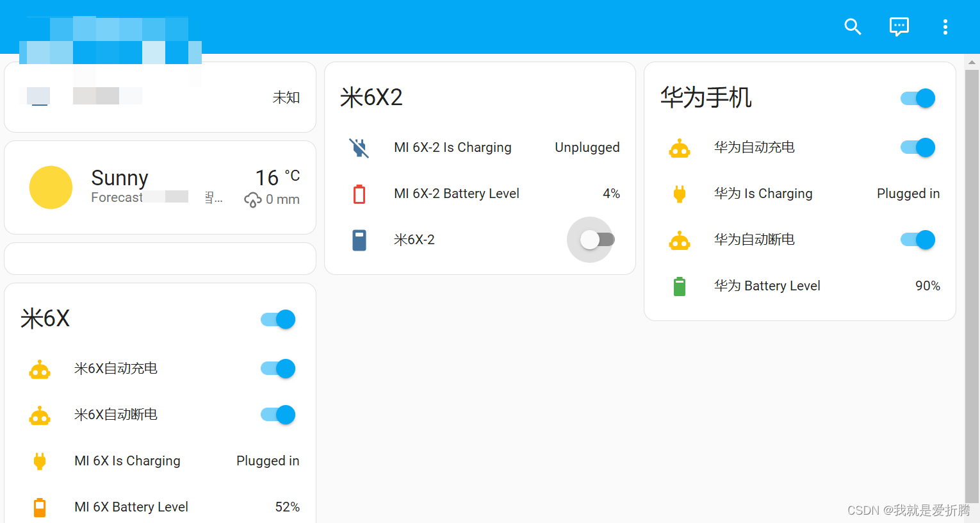Click the robot icon for 华为自动断电

pyautogui.click(x=679, y=240)
